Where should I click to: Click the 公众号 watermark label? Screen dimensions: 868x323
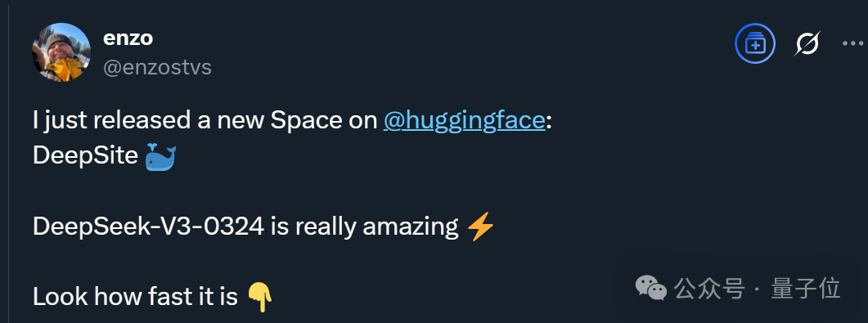click(708, 289)
